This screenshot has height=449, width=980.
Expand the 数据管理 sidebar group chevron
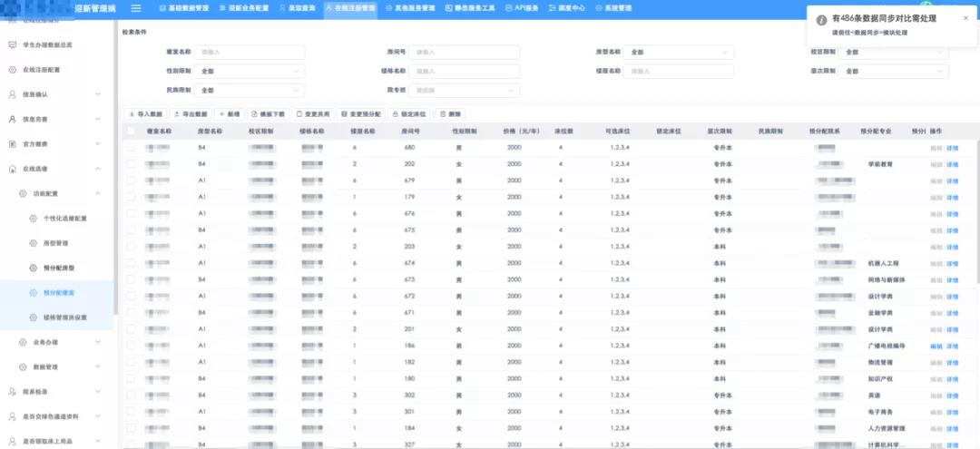(98, 367)
